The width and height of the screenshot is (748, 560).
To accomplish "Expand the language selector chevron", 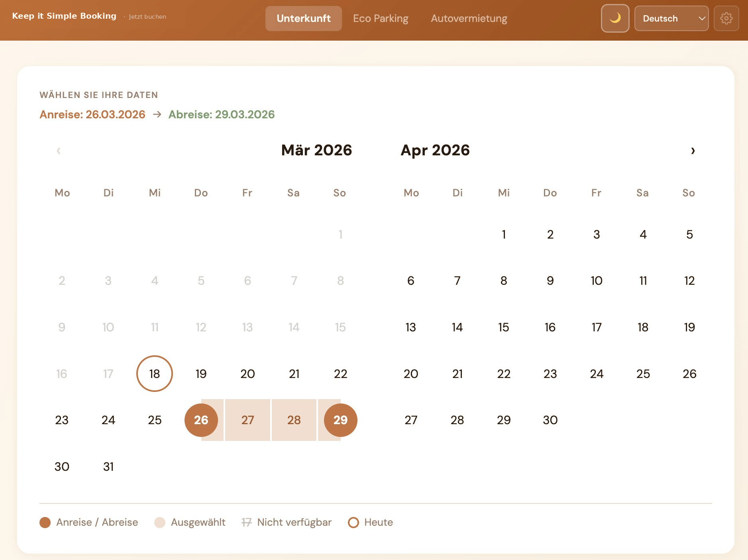I will pos(702,18).
